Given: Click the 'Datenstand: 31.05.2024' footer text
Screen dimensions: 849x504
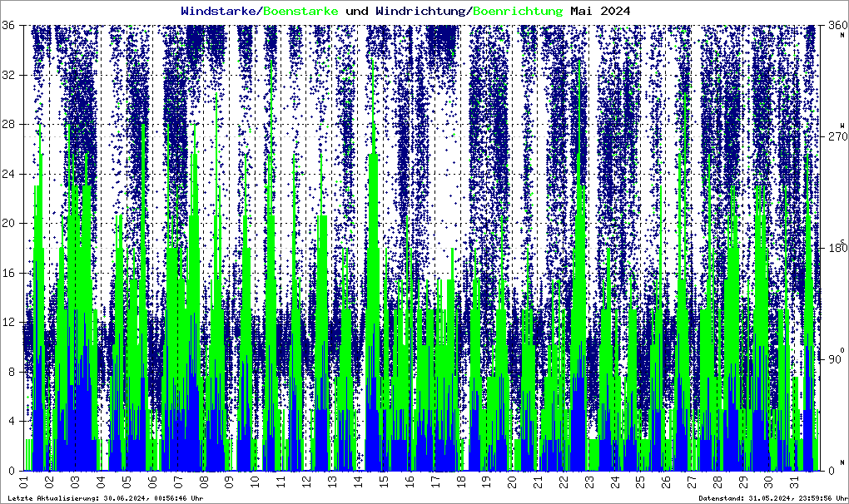Looking at the screenshot, I should point(772,498).
